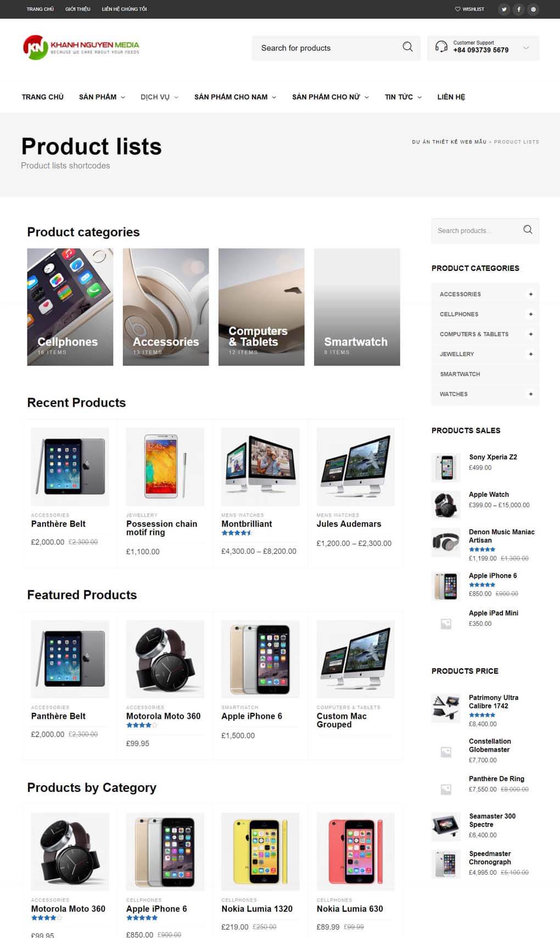
Task: Click the customer support headset icon
Action: tap(441, 47)
